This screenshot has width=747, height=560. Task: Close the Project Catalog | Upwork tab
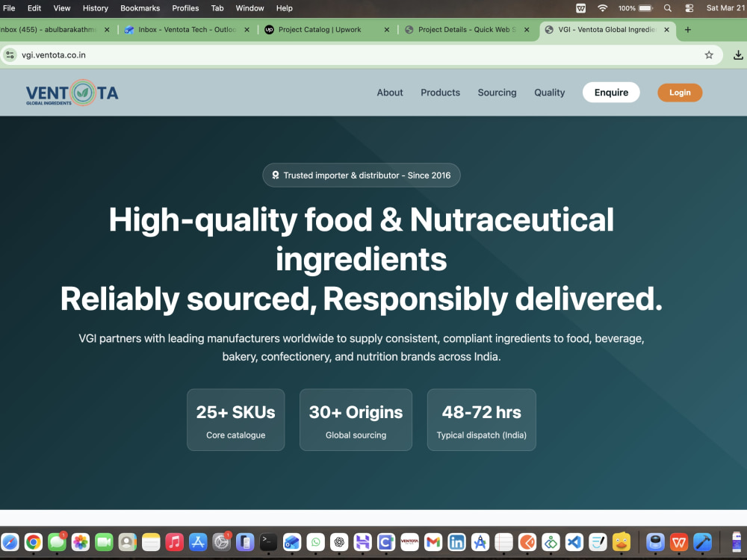pos(387,30)
